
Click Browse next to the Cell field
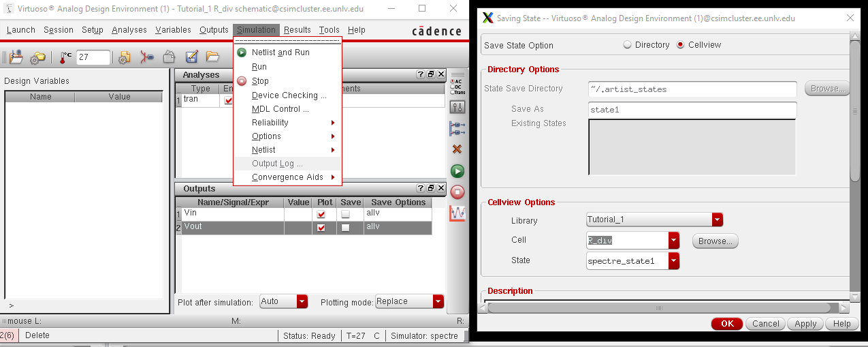(x=715, y=241)
